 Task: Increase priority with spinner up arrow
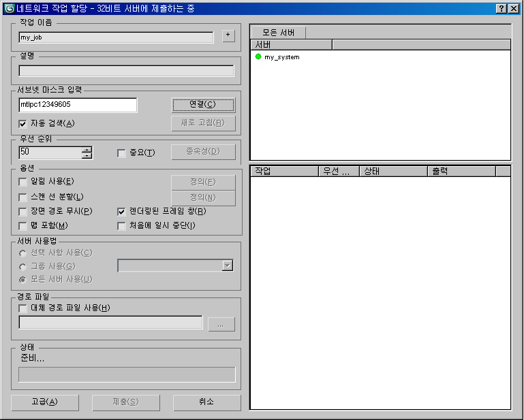pyautogui.click(x=87, y=150)
